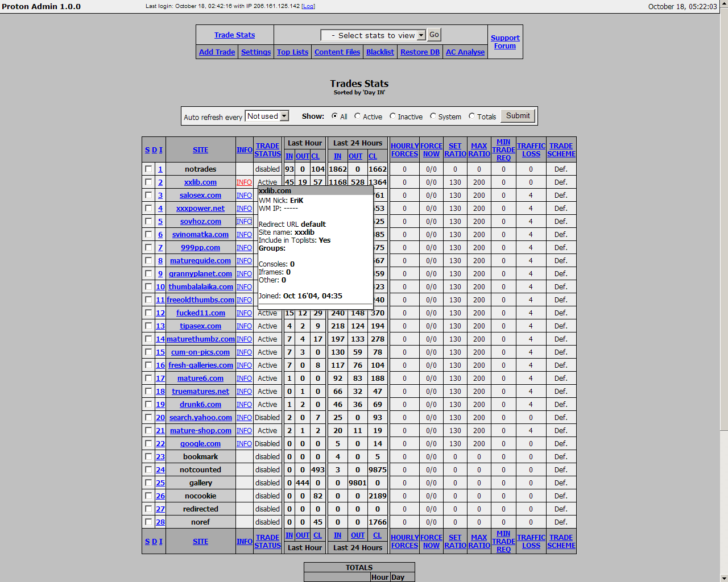728x582 pixels.
Task: Sort by top TRADE STATUS header
Action: pos(267,150)
